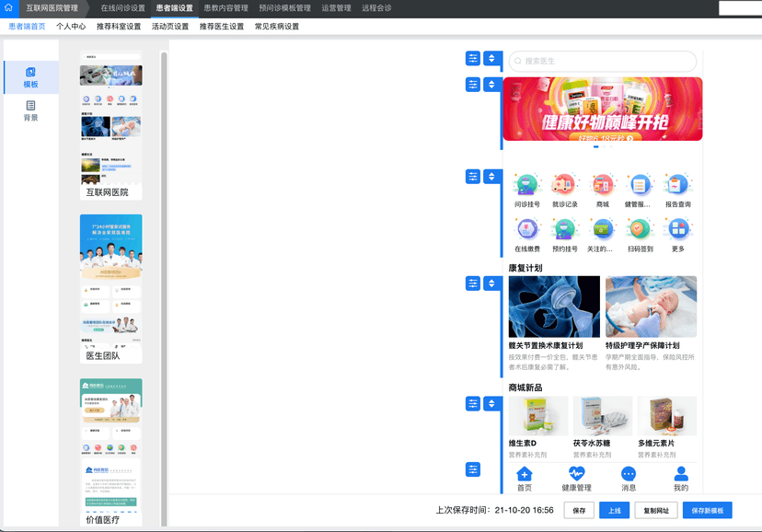This screenshot has width=762, height=532.
Task: Choose the 价值医疗 template thumbnail
Action: (110, 452)
